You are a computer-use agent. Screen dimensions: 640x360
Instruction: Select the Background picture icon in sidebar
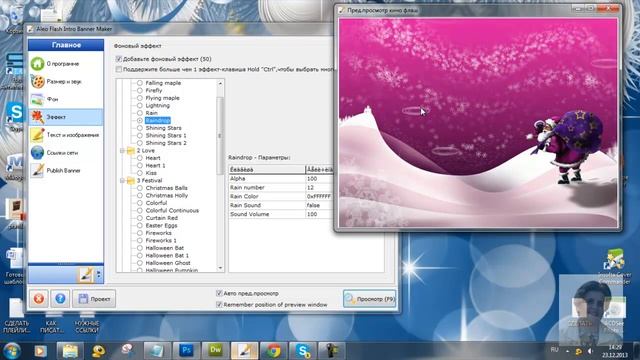click(x=37, y=99)
